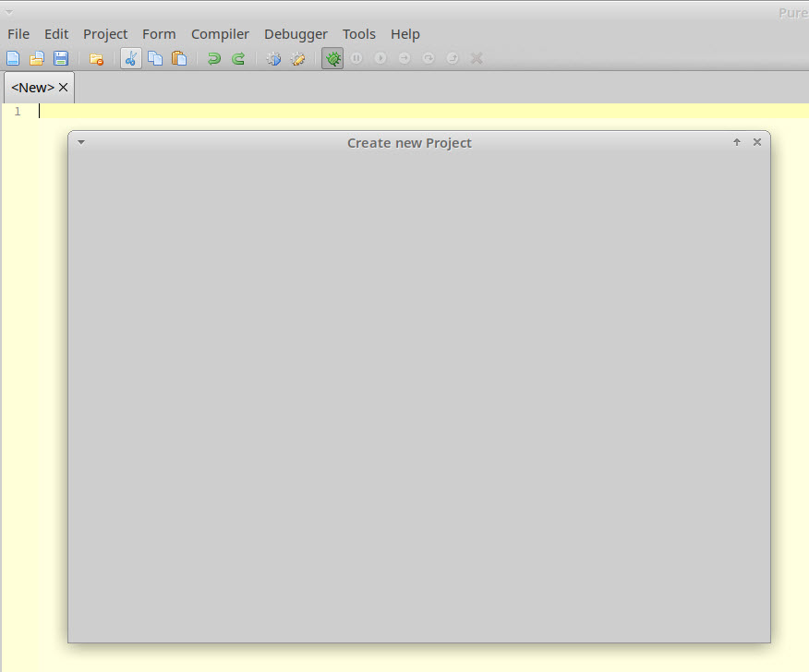Toggle the debugger bug icon
Screen dimensions: 809x672
point(332,58)
